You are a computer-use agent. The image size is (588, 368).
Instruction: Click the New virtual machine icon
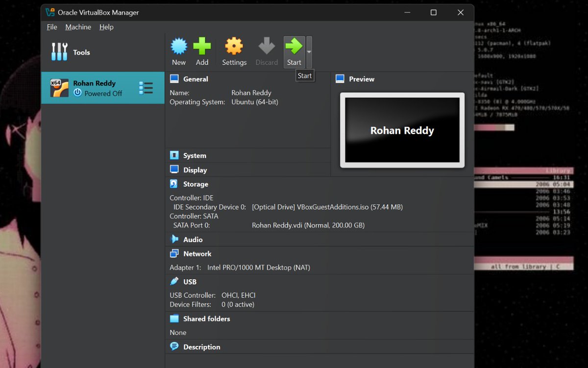179,47
